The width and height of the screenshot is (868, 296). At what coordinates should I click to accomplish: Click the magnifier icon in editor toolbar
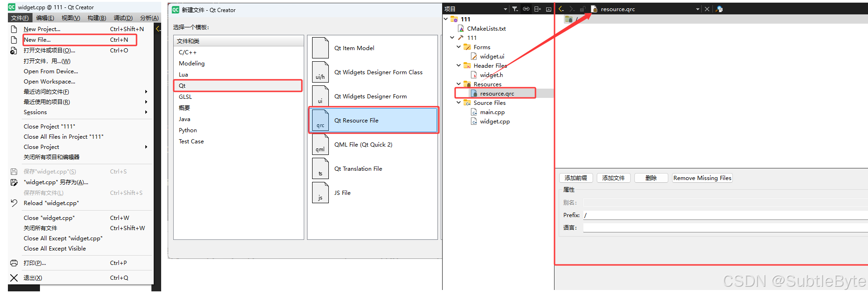(719, 9)
